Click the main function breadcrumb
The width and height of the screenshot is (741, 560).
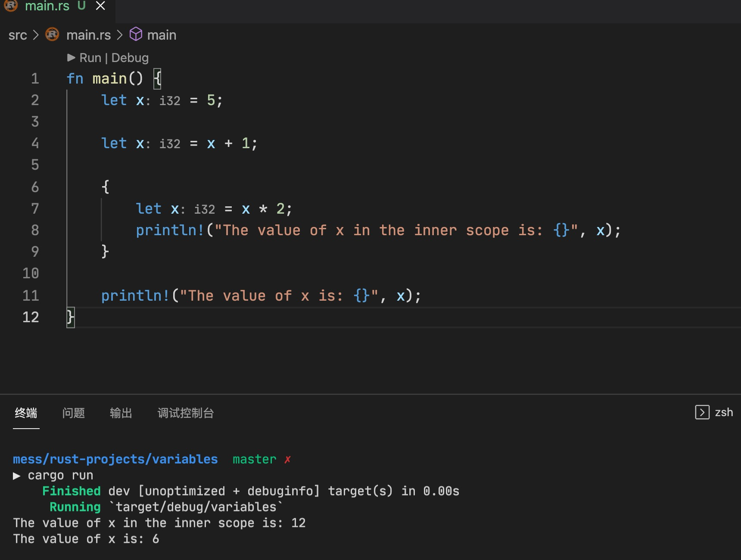tap(162, 35)
